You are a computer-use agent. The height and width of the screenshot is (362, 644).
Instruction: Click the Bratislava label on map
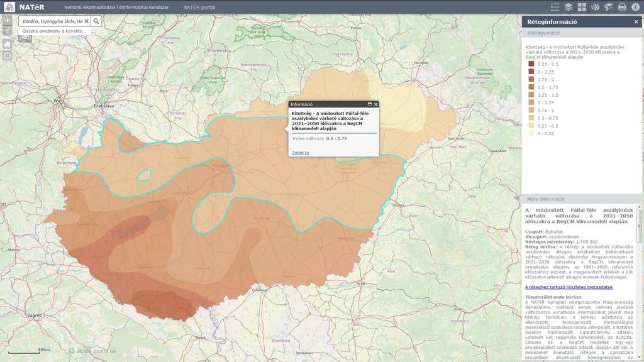pos(104,106)
